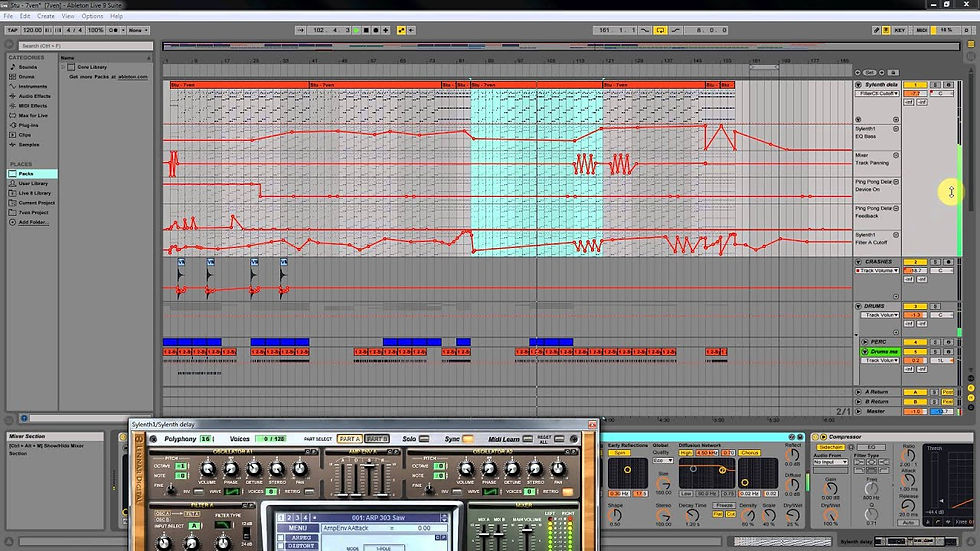
Task: Solo the PERC track
Action: 936,342
